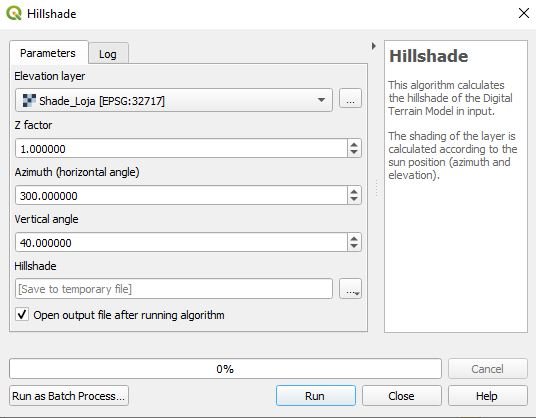Expand the Elevation layer dropdown
The width and height of the screenshot is (536, 418).
321,100
